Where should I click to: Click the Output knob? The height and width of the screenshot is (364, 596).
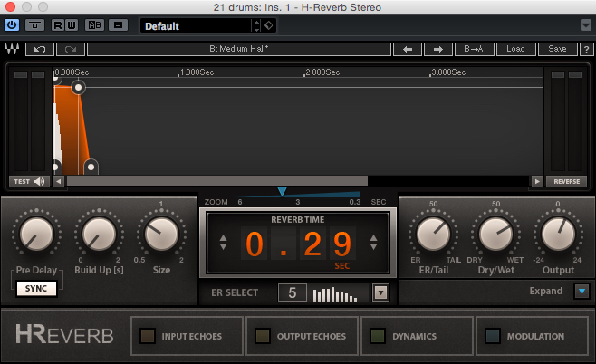click(x=558, y=234)
